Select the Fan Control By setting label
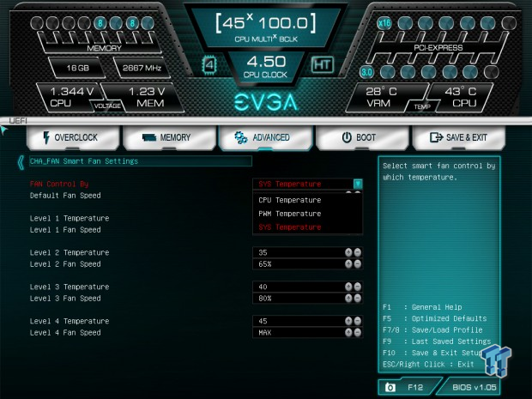This screenshot has width=532, height=399. [59, 184]
